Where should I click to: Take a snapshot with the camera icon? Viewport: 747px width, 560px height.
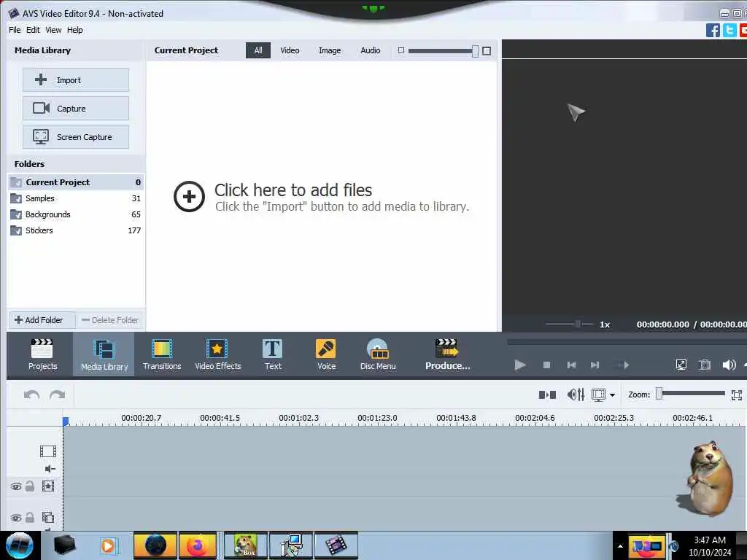click(705, 365)
